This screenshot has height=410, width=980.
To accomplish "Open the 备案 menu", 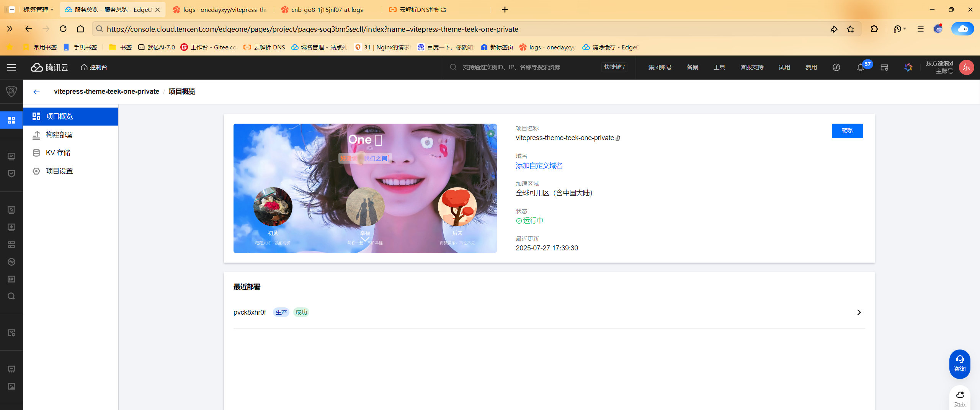I will (693, 67).
